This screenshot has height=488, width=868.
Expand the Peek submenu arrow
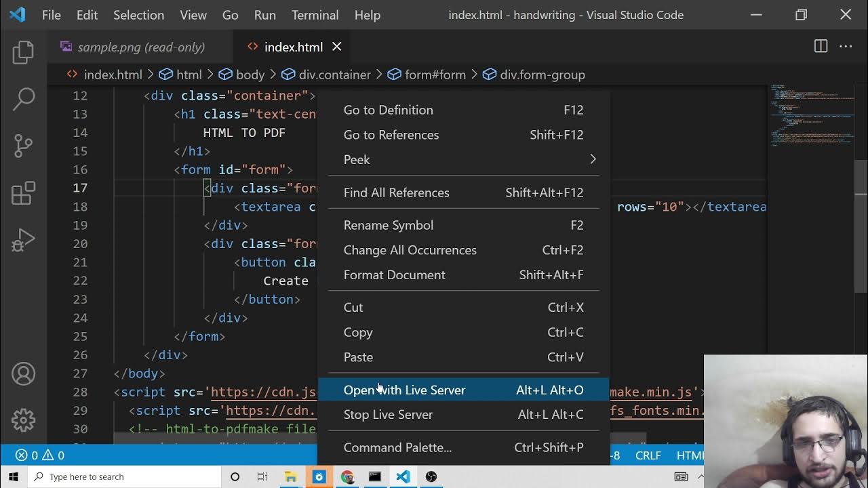(592, 159)
